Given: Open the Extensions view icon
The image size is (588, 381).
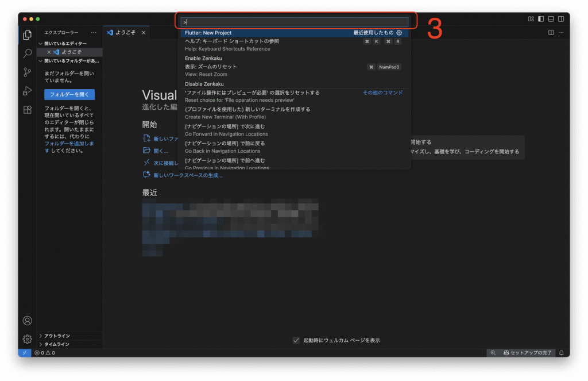Looking at the screenshot, I should tap(26, 109).
